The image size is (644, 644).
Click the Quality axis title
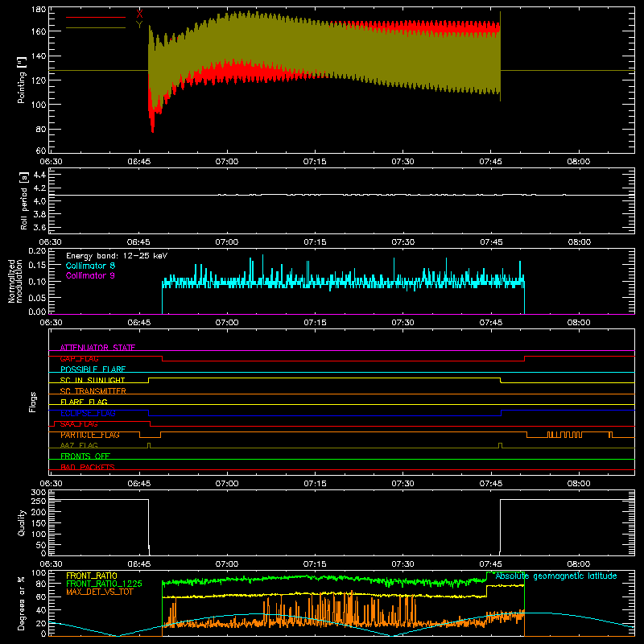coord(22,522)
